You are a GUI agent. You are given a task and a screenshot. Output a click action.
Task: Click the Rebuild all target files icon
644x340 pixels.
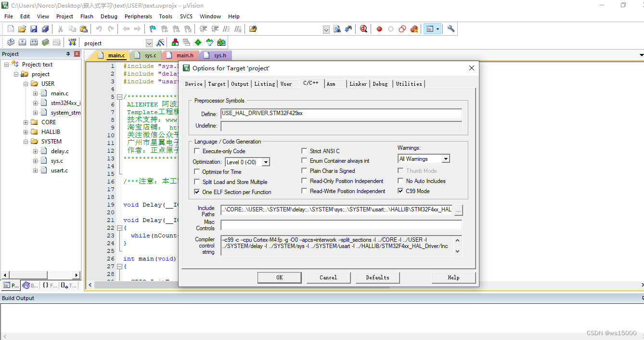tap(34, 42)
